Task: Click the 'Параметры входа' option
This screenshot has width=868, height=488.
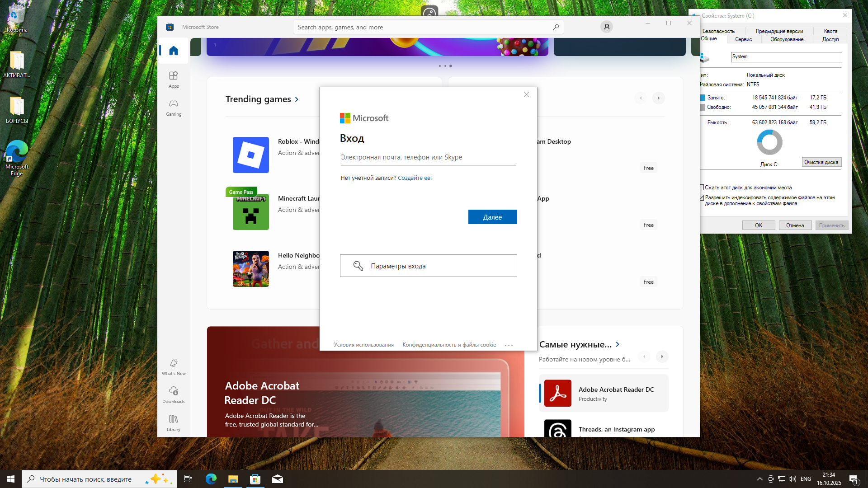Action: pos(428,266)
